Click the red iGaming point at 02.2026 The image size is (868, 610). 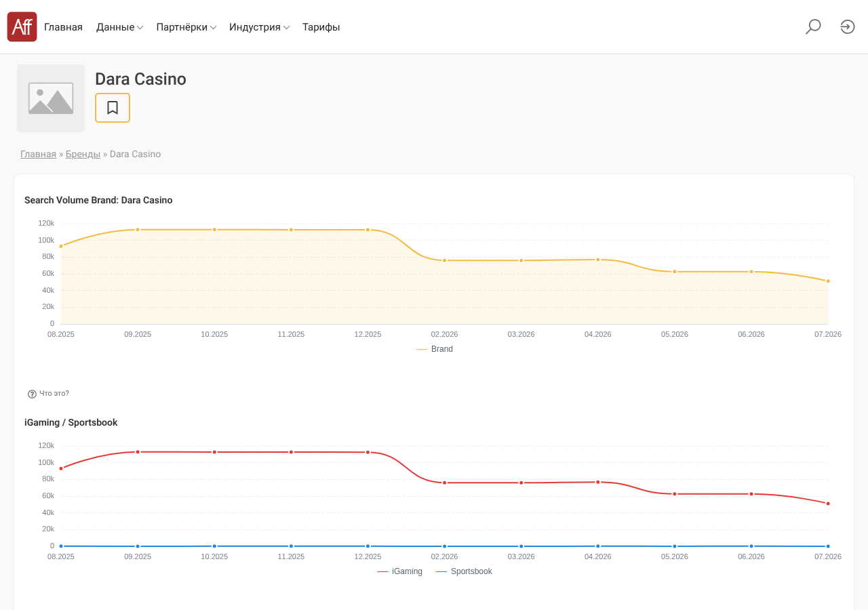coord(445,483)
